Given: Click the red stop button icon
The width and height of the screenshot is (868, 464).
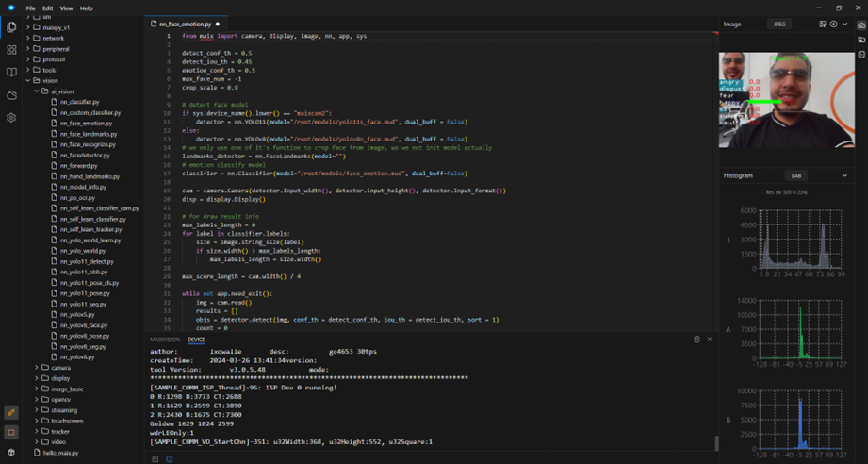Looking at the screenshot, I should [11, 432].
